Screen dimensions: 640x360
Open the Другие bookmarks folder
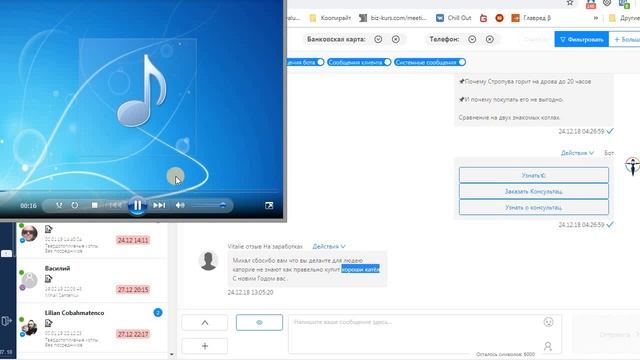coord(624,18)
